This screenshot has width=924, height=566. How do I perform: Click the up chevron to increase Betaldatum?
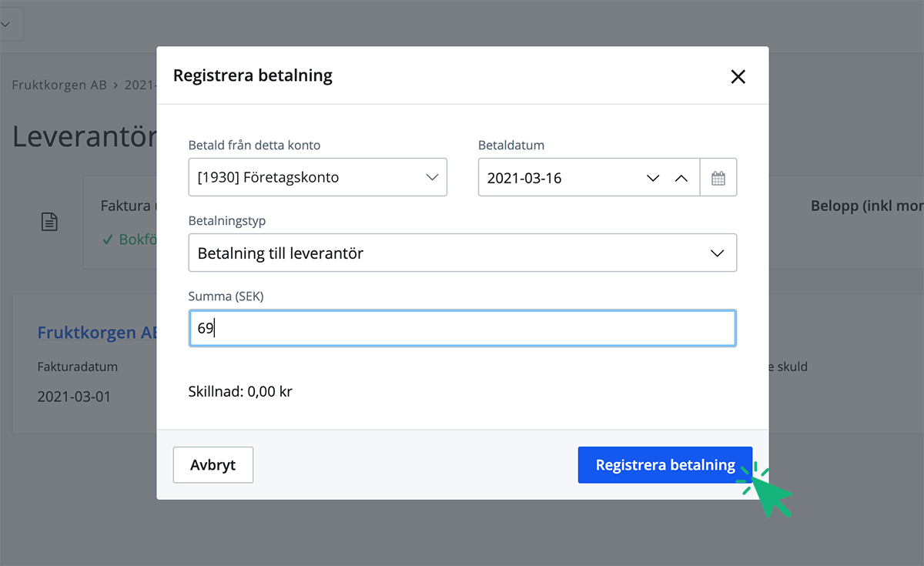(681, 177)
